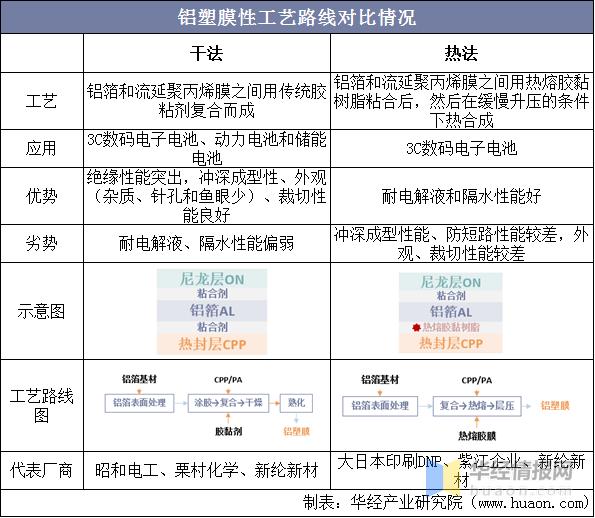Click 尼龙层ON layer in 热法 diagram
The width and height of the screenshot is (595, 518).
click(x=450, y=282)
